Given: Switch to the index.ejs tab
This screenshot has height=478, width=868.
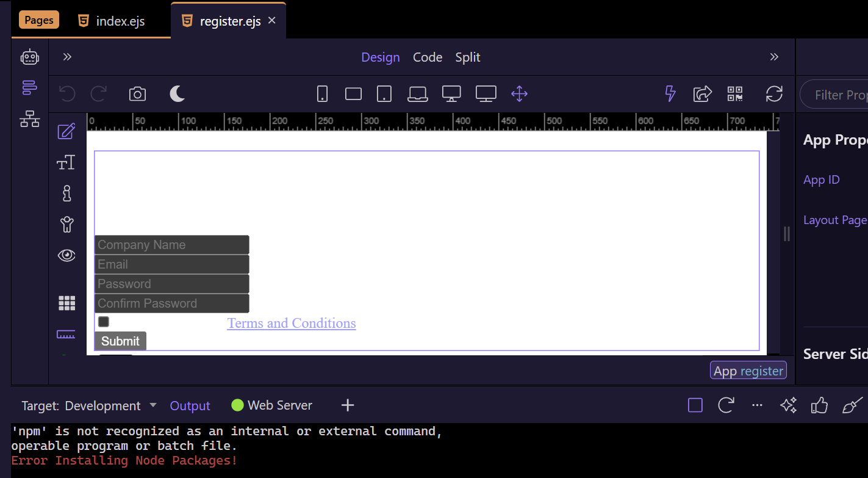Looking at the screenshot, I should pos(112,21).
